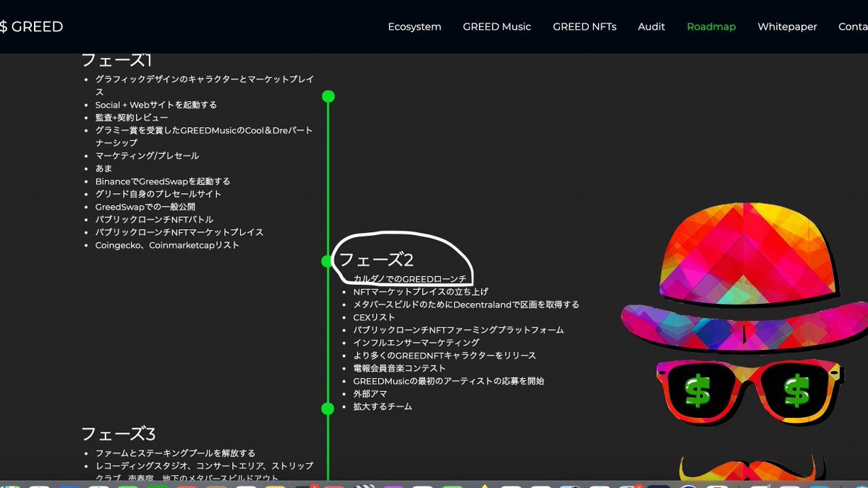Click the フェーズ3 heading

pyautogui.click(x=118, y=434)
